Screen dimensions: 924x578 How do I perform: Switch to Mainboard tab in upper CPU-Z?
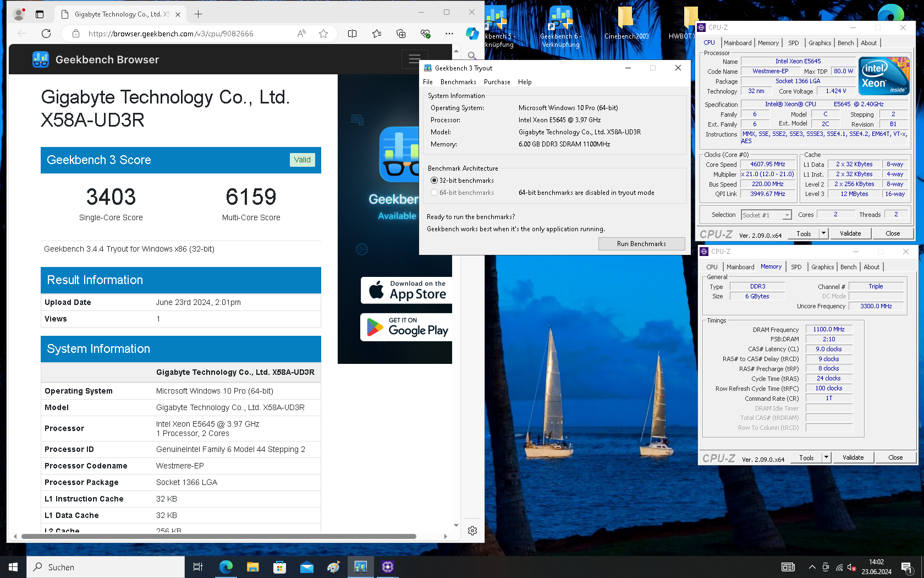coord(738,43)
